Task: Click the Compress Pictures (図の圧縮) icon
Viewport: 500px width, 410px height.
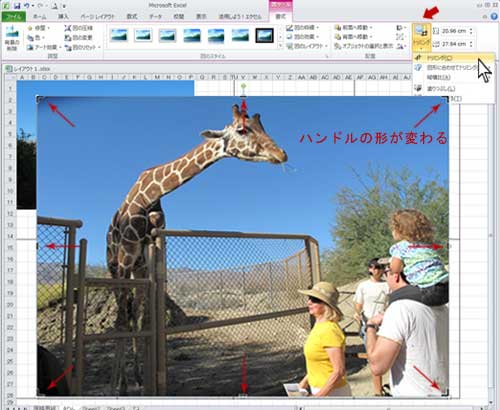Action: 68,28
